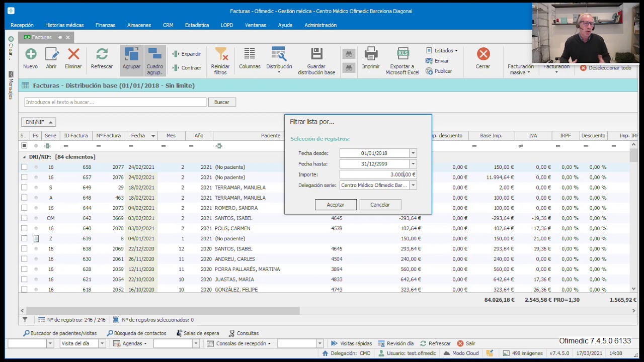Toggle the select-all checkbox in filter row
644x362 pixels.
24,146
